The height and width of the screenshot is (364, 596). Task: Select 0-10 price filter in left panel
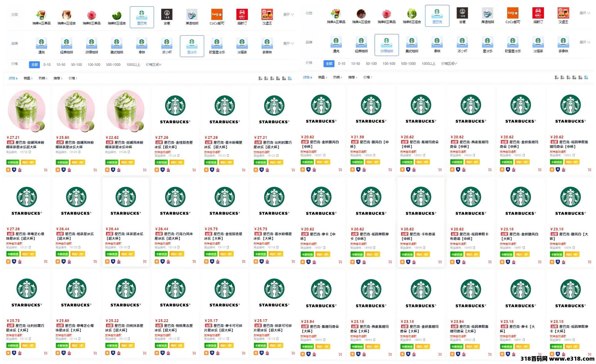click(x=47, y=65)
